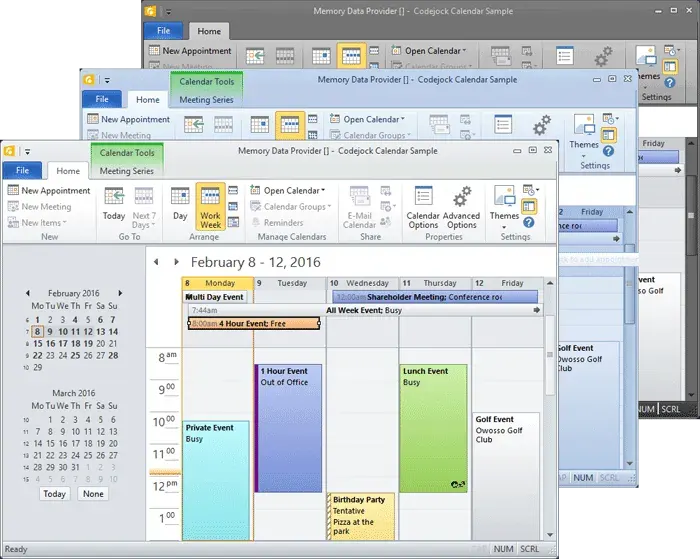Click the Month view small icon in Arrange group
Screen dimensions: 700x559
tap(233, 206)
